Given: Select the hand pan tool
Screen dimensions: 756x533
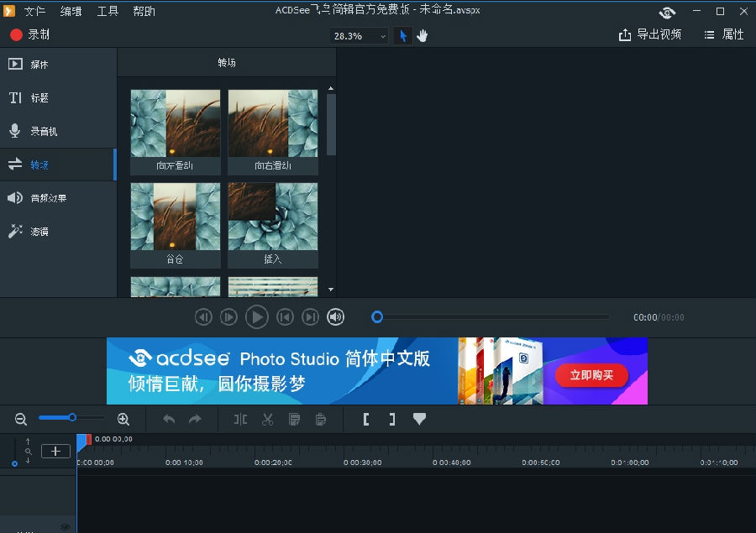Looking at the screenshot, I should point(422,35).
